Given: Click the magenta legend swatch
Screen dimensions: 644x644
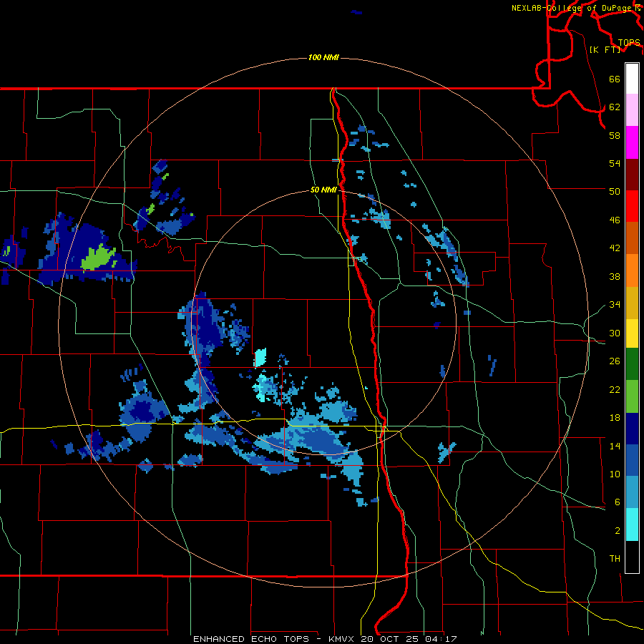Looking at the screenshot, I should pos(632,142).
